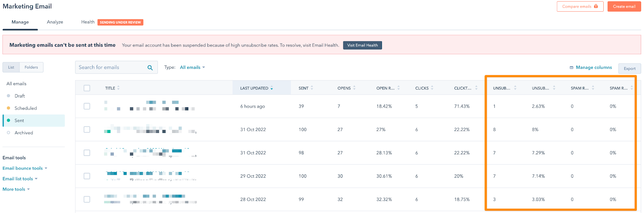This screenshot has width=644, height=213.
Task: Select the checkbox for 28 Oct 2022 email
Action: (x=87, y=199)
